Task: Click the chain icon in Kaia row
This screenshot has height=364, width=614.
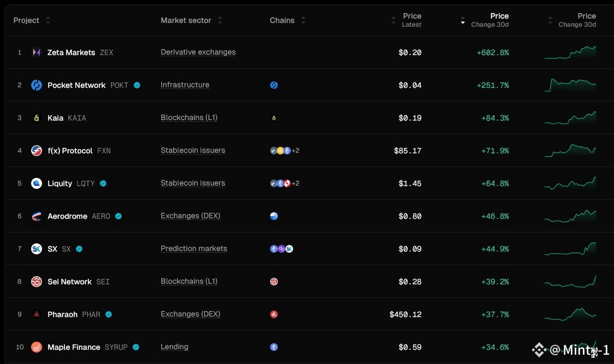Action: 274,118
